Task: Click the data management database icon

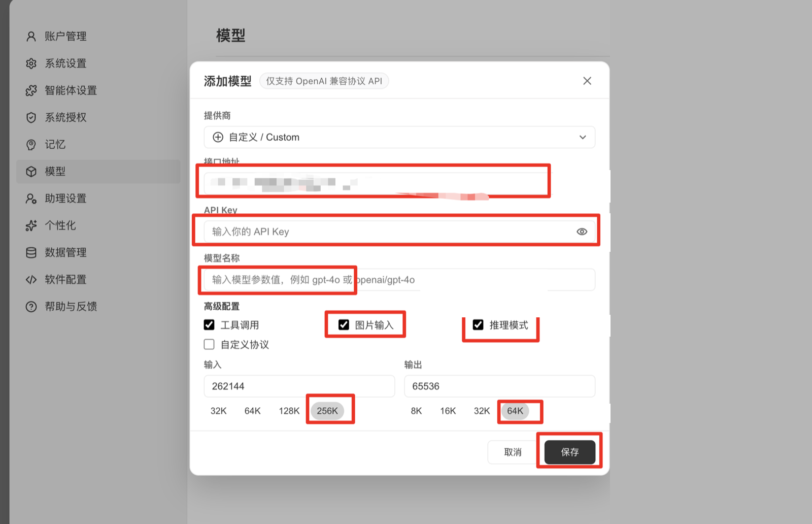Action: click(x=31, y=252)
